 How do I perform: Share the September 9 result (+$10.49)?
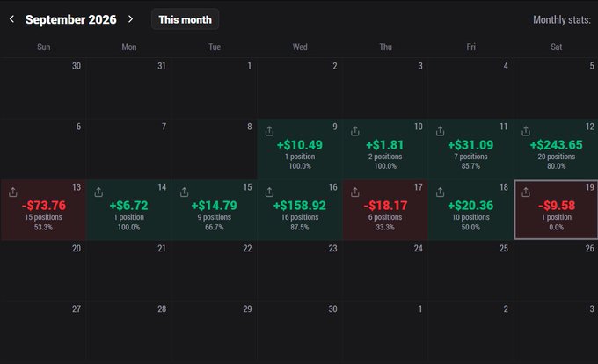coord(269,131)
